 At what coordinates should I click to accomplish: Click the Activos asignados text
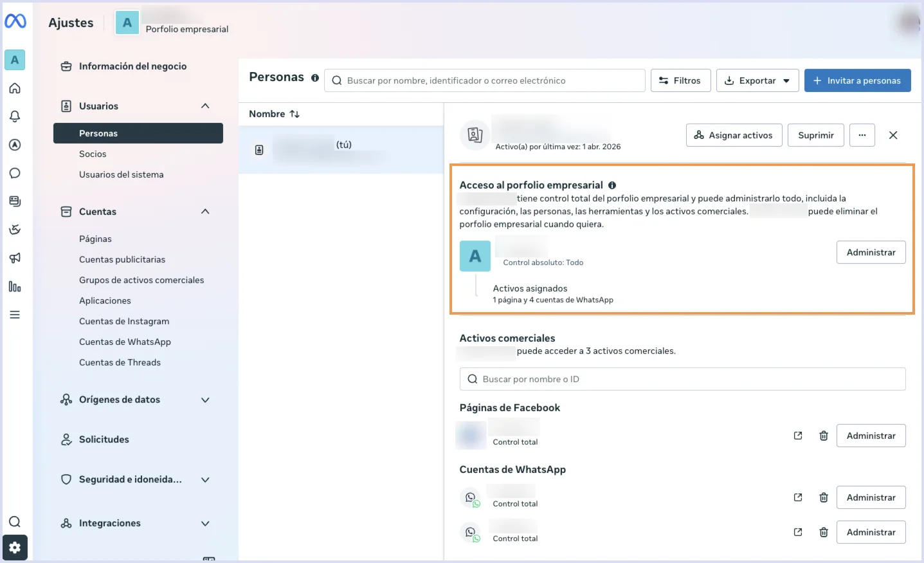pos(530,288)
